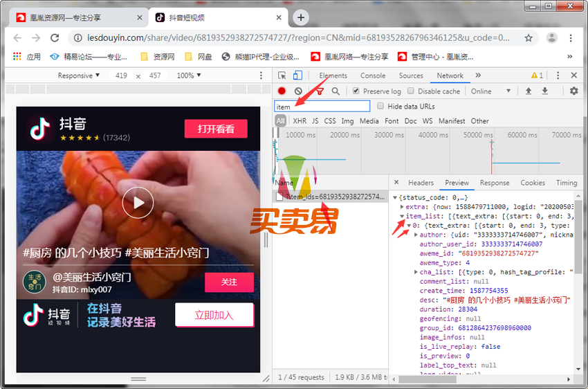
Task: Export HAR file with download arrow
Action: (545, 91)
